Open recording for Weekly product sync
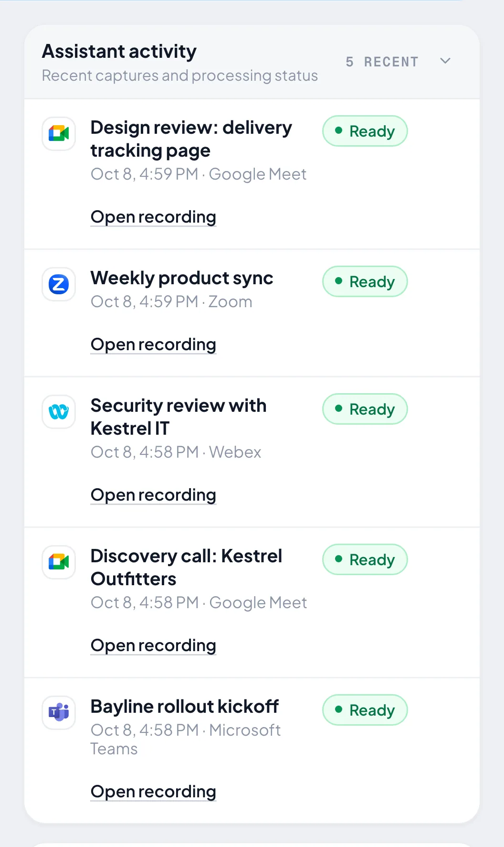The height and width of the screenshot is (847, 504). [x=153, y=344]
